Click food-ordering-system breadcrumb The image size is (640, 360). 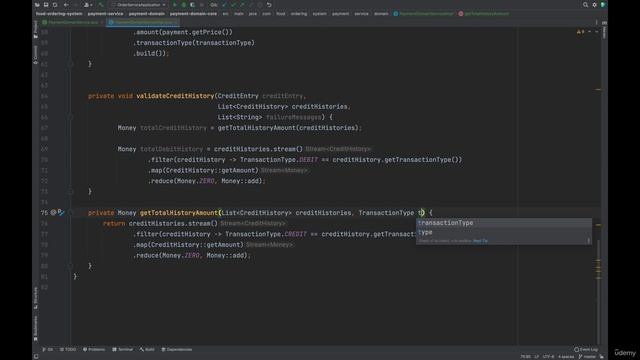tap(59, 13)
